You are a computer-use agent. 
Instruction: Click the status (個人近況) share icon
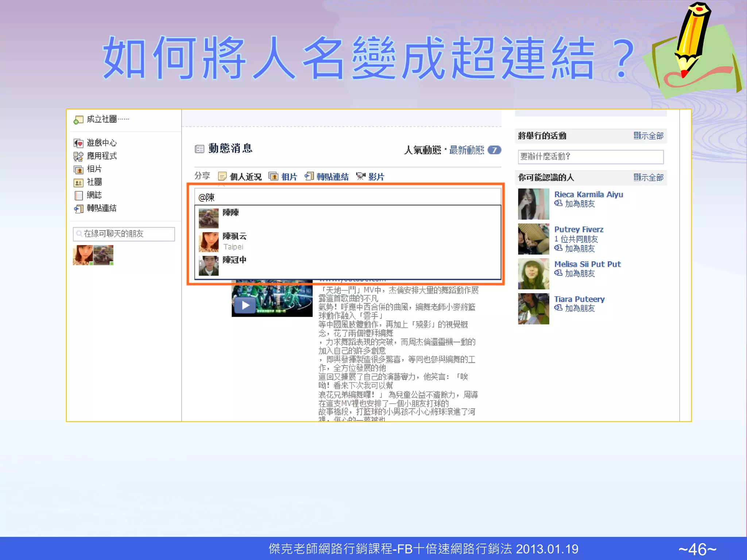click(222, 176)
